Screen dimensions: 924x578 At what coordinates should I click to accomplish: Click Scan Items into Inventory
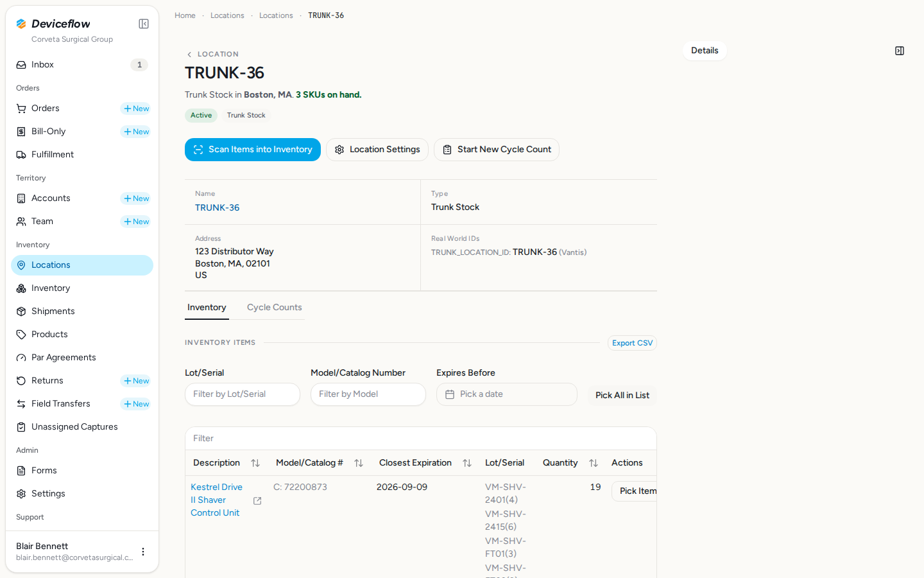pyautogui.click(x=253, y=150)
